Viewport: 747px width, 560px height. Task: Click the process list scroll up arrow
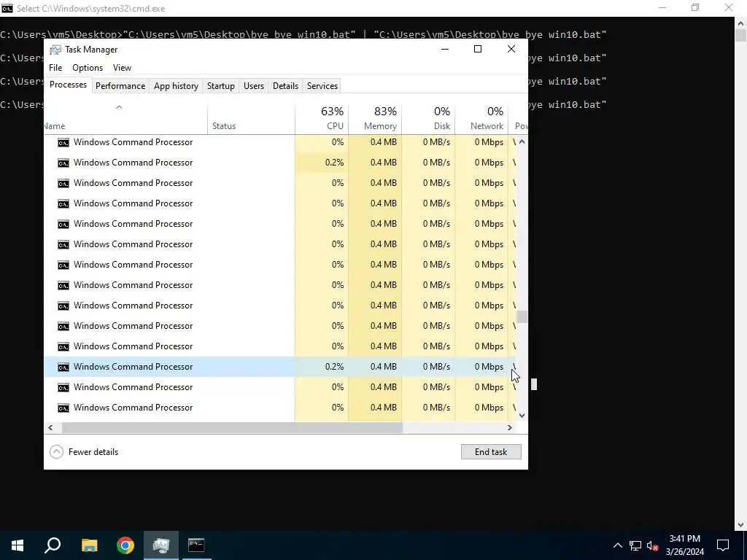coord(522,141)
